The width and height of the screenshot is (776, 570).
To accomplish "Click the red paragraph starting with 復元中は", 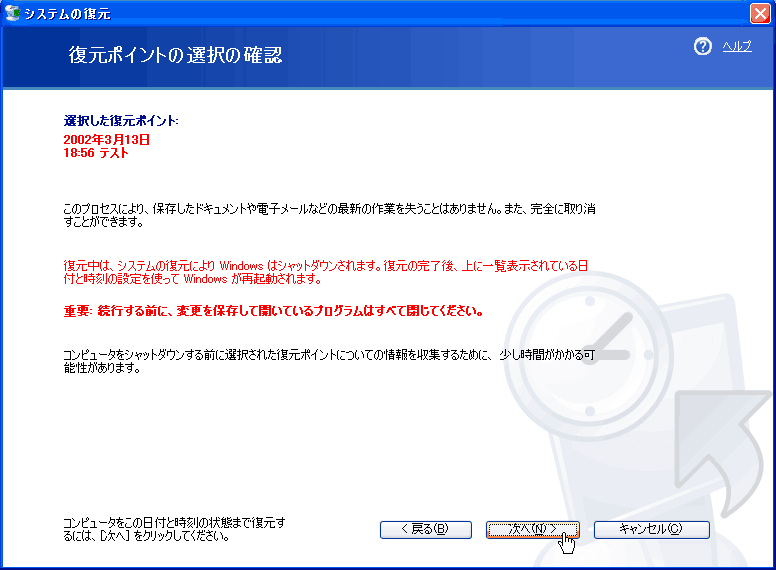I will (326, 272).
